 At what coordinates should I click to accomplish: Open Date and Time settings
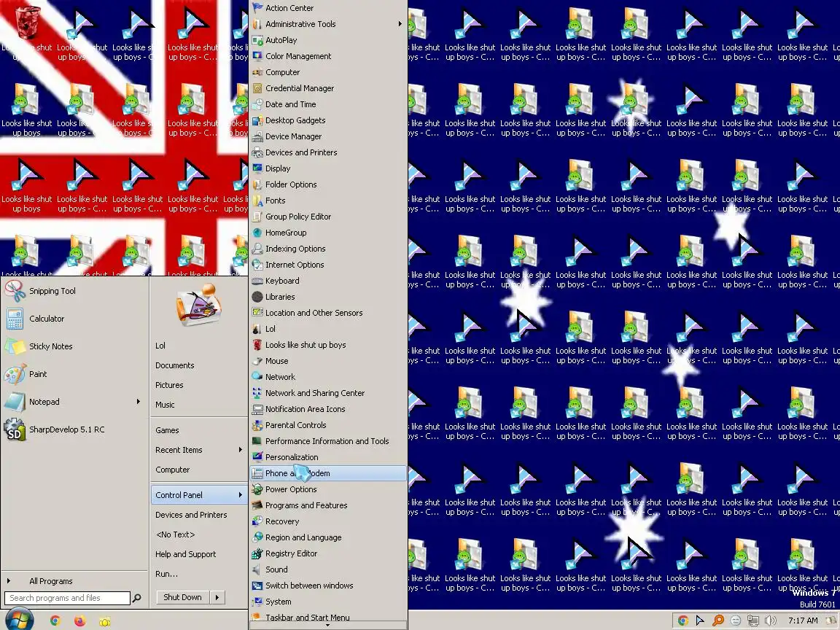(328, 104)
